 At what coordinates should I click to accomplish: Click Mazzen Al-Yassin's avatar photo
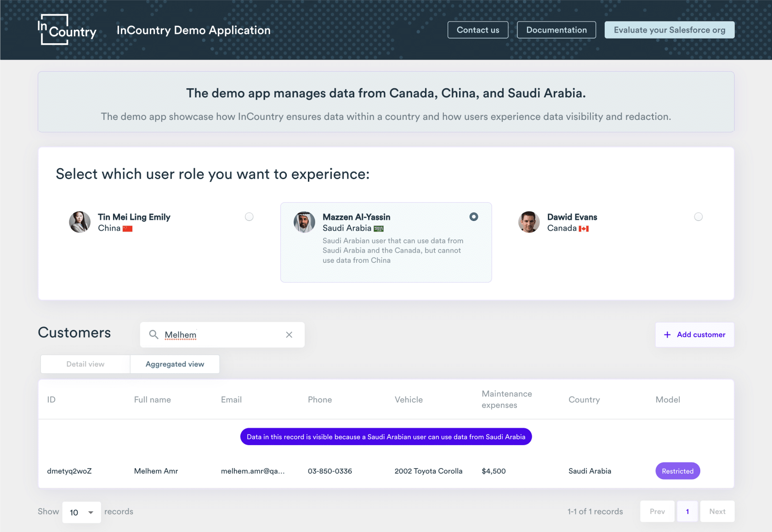click(304, 222)
